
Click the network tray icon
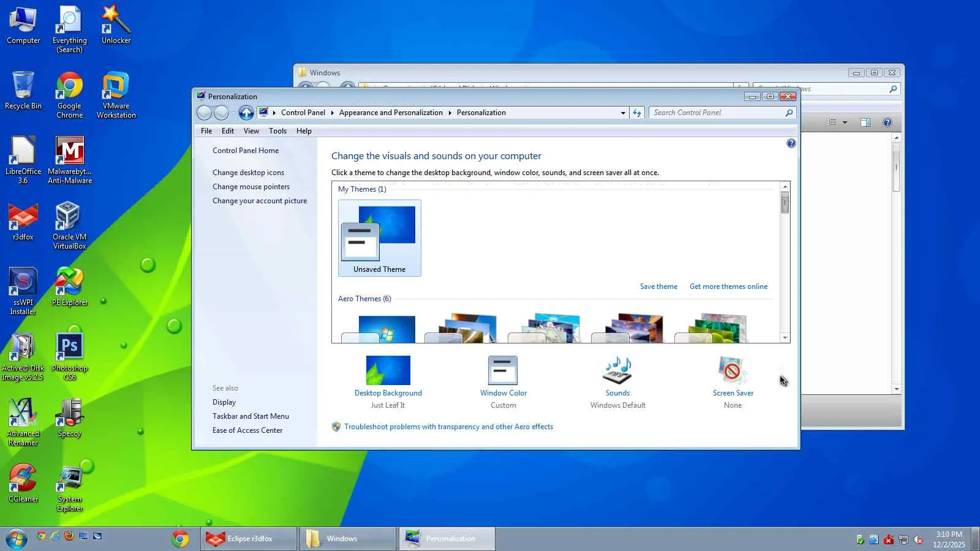tap(903, 539)
